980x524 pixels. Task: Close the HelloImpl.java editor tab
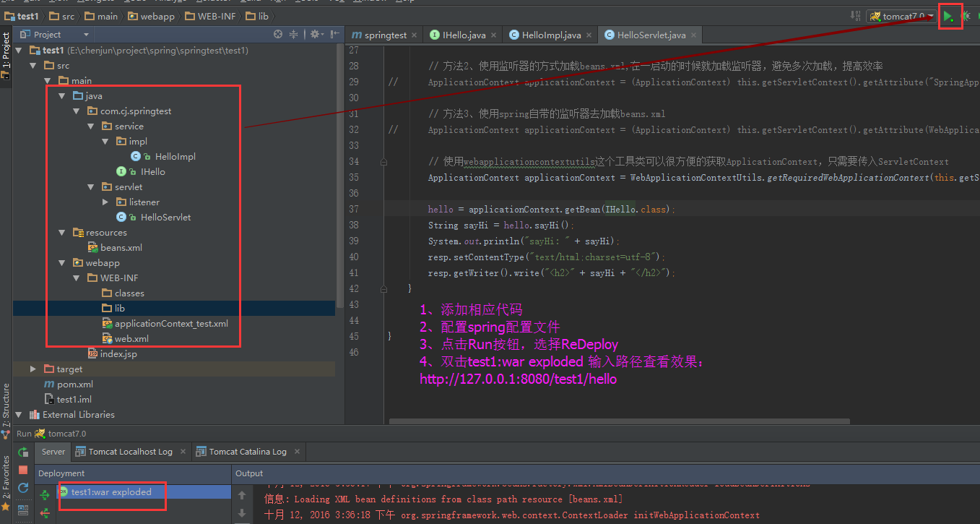click(590, 35)
